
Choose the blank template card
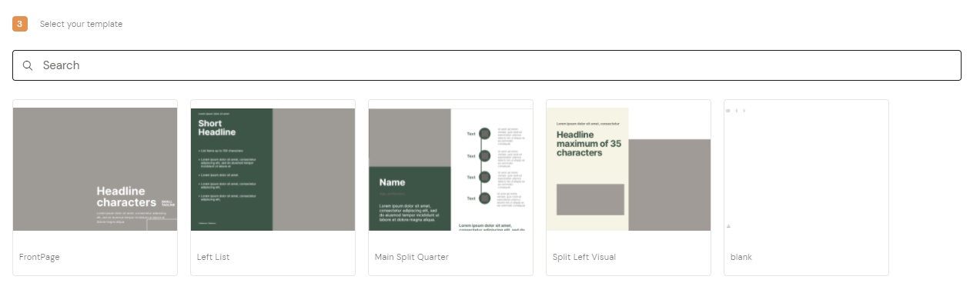point(806,188)
